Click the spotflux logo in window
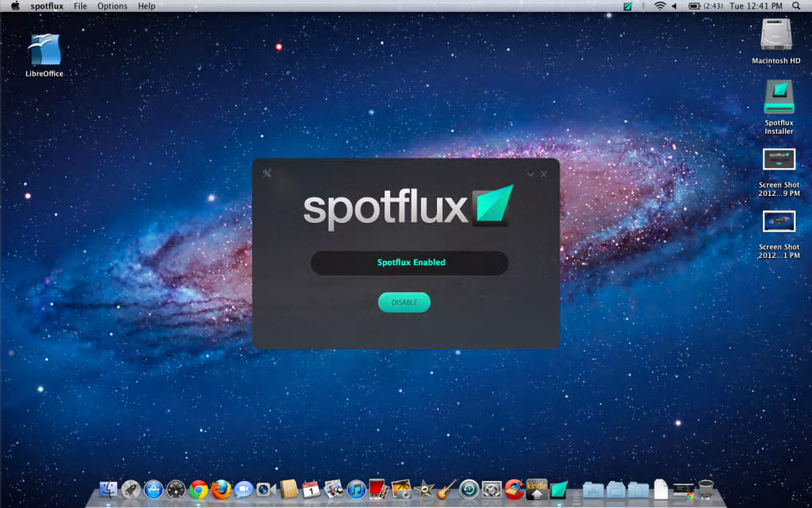The width and height of the screenshot is (812, 508). (408, 208)
